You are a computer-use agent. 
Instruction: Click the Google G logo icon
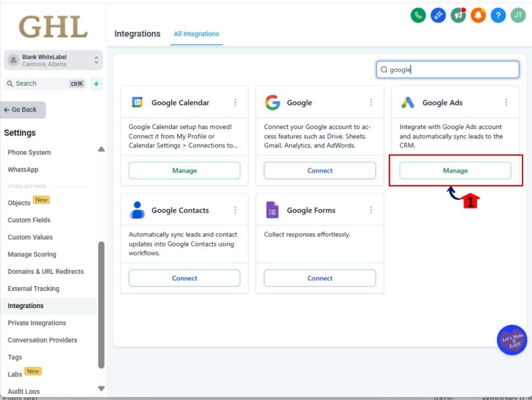(272, 102)
